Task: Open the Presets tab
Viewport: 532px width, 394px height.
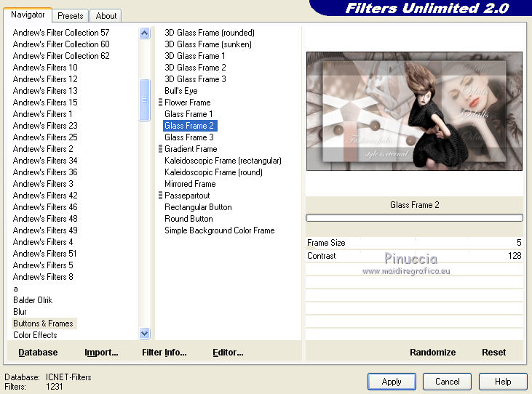Action: [71, 16]
